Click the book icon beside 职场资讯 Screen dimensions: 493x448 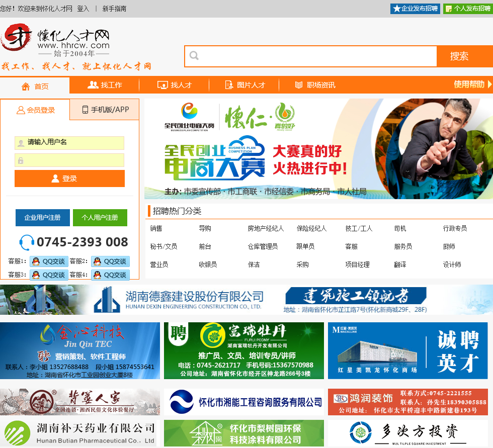click(x=299, y=85)
